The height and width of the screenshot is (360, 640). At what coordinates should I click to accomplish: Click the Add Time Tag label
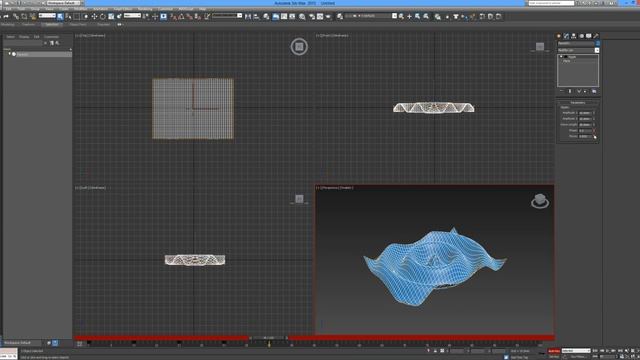point(519,357)
